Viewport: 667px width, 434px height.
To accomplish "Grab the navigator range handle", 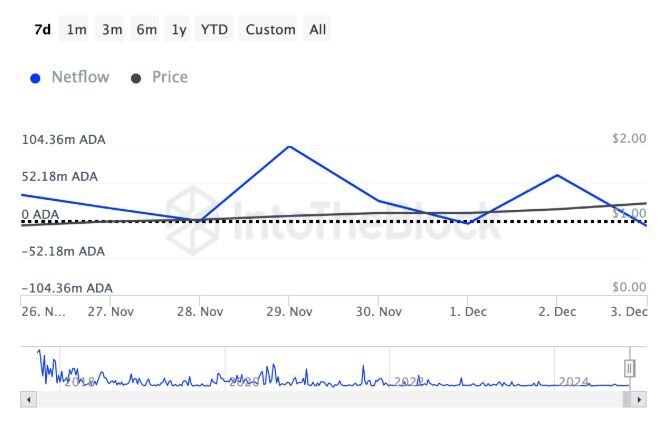I will point(630,367).
